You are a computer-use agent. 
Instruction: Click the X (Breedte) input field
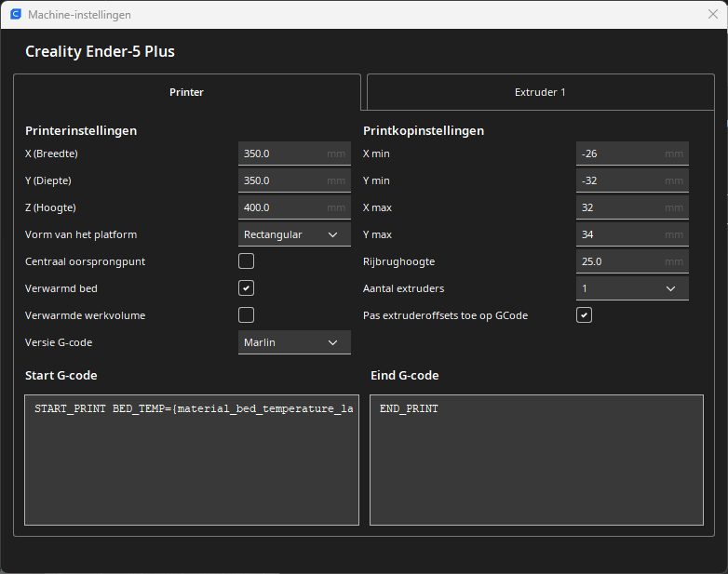tap(294, 154)
